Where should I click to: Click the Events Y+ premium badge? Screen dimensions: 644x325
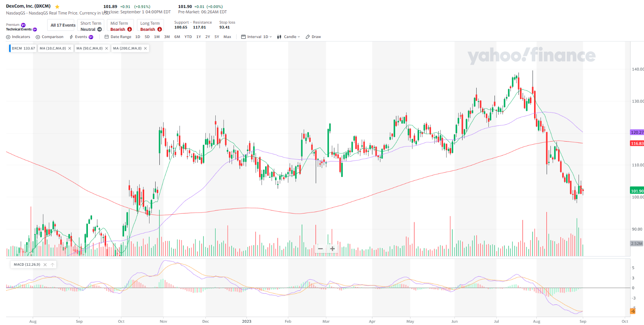(91, 37)
